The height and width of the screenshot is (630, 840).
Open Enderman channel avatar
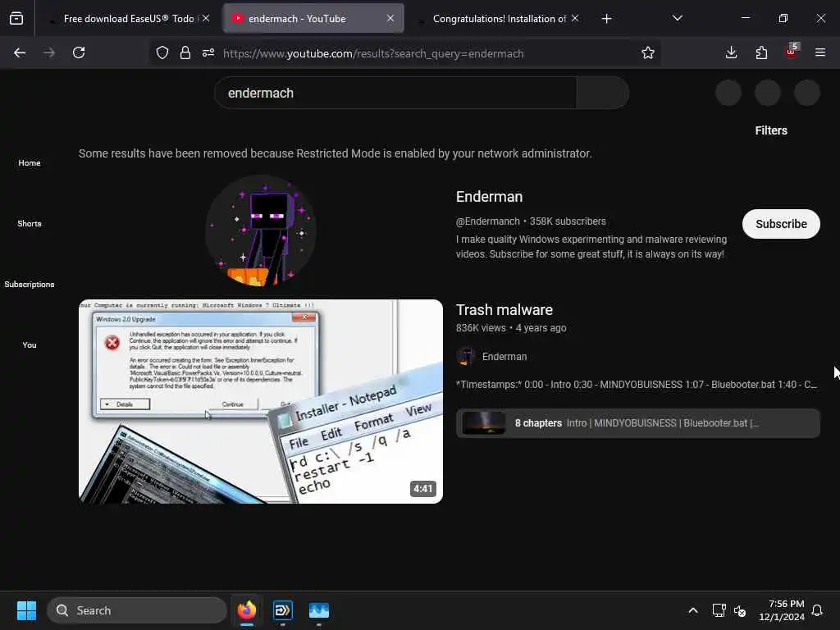click(261, 231)
